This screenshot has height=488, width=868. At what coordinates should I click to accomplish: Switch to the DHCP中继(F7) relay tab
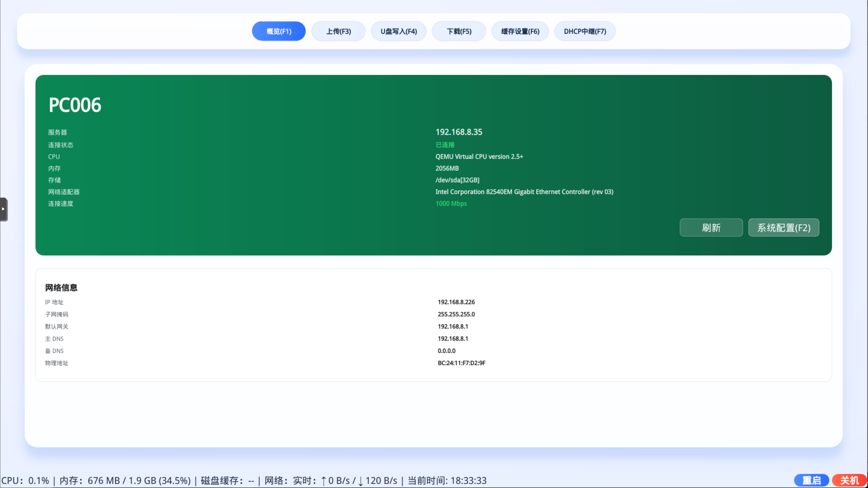584,31
